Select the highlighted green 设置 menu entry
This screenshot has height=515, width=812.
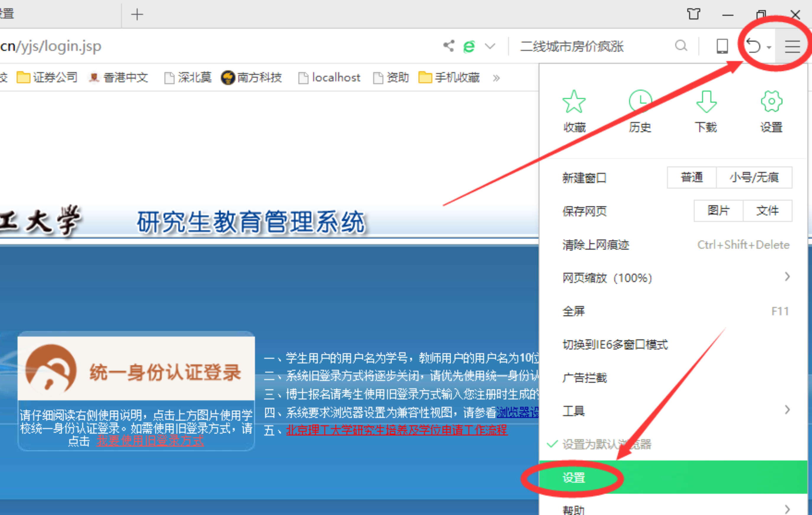(x=574, y=477)
